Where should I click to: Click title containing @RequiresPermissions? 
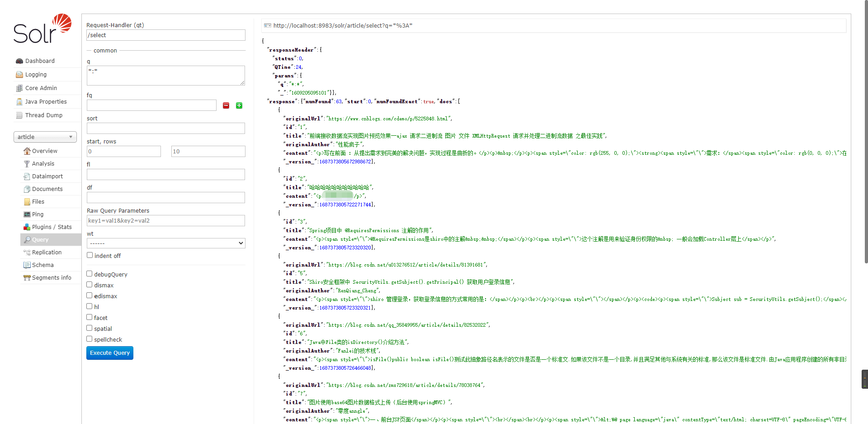(x=370, y=230)
